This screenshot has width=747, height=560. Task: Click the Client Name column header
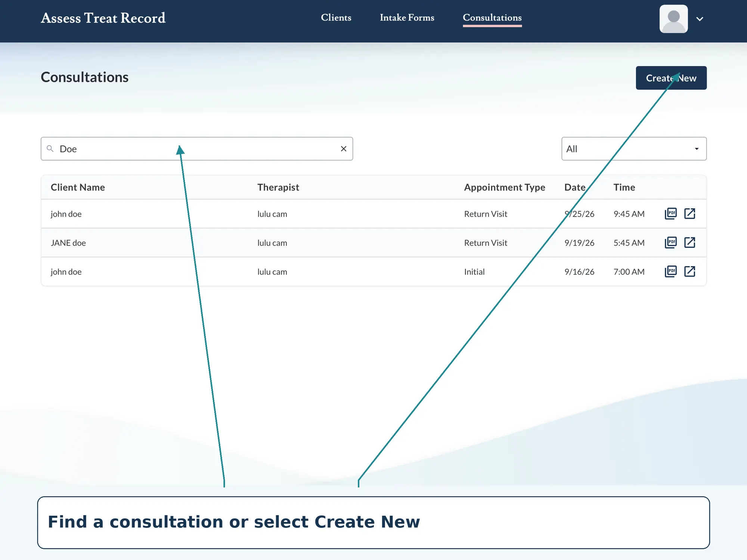pyautogui.click(x=78, y=187)
